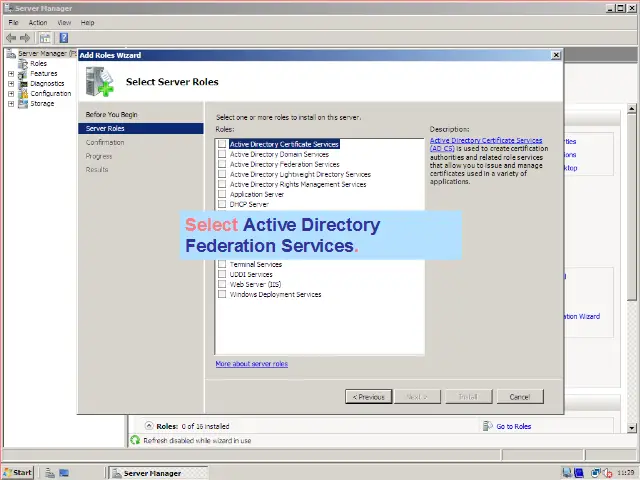Image resolution: width=640 pixels, height=480 pixels.
Task: Click the Storage icon in the tree
Action: (23, 104)
